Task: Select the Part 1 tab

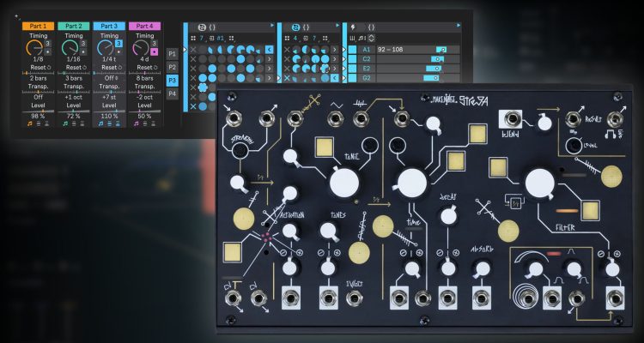Action: [38, 26]
